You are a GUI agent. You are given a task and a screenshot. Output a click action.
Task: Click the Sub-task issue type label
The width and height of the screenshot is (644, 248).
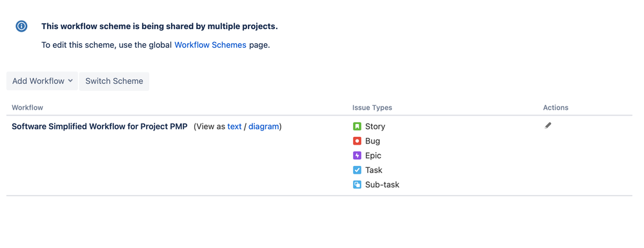click(x=383, y=185)
